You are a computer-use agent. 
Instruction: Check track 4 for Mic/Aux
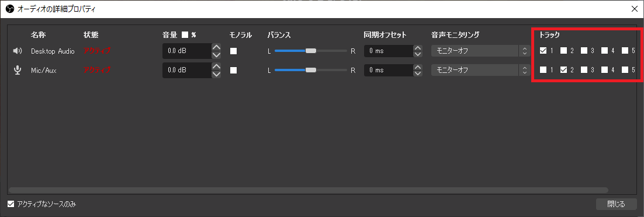[x=605, y=70]
